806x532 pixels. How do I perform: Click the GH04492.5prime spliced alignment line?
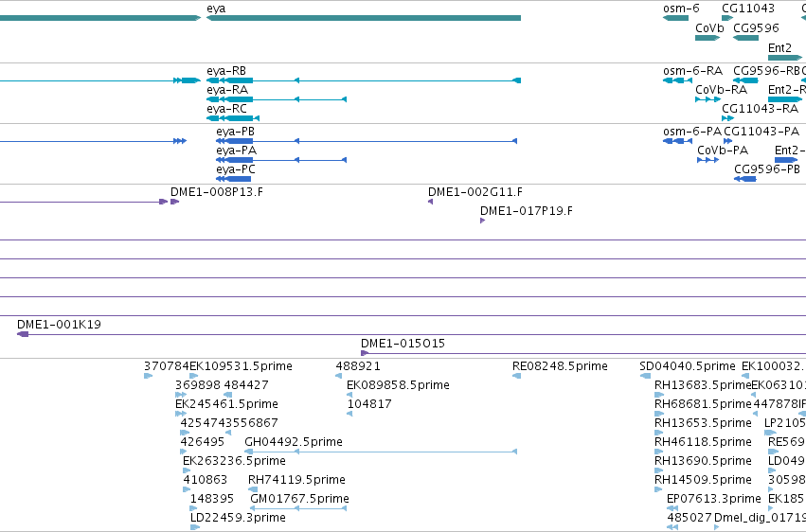tap(381, 452)
